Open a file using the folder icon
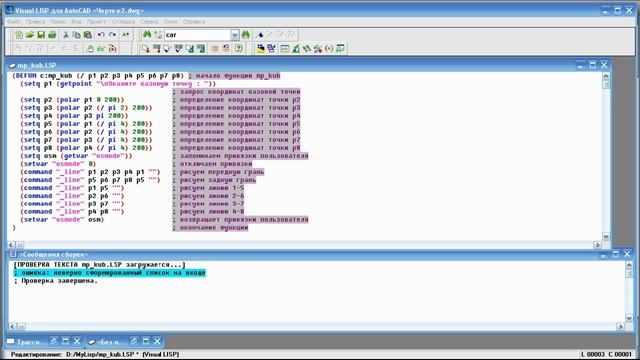This screenshot has width=640, height=360. [x=30, y=35]
